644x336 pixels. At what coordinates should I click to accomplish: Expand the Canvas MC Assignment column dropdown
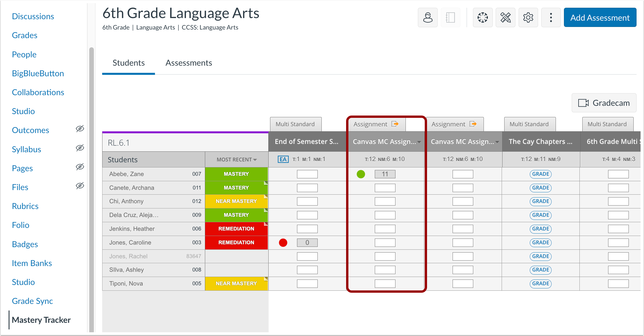click(420, 142)
